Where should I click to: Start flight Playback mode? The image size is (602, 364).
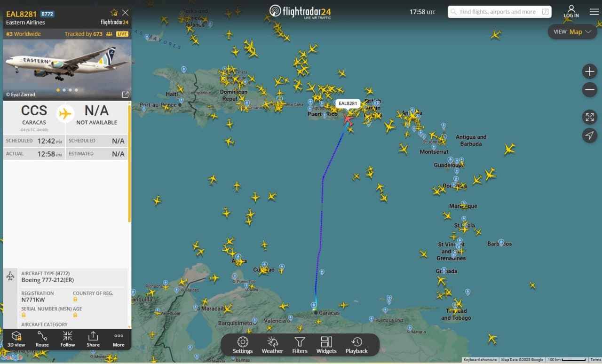coord(356,345)
